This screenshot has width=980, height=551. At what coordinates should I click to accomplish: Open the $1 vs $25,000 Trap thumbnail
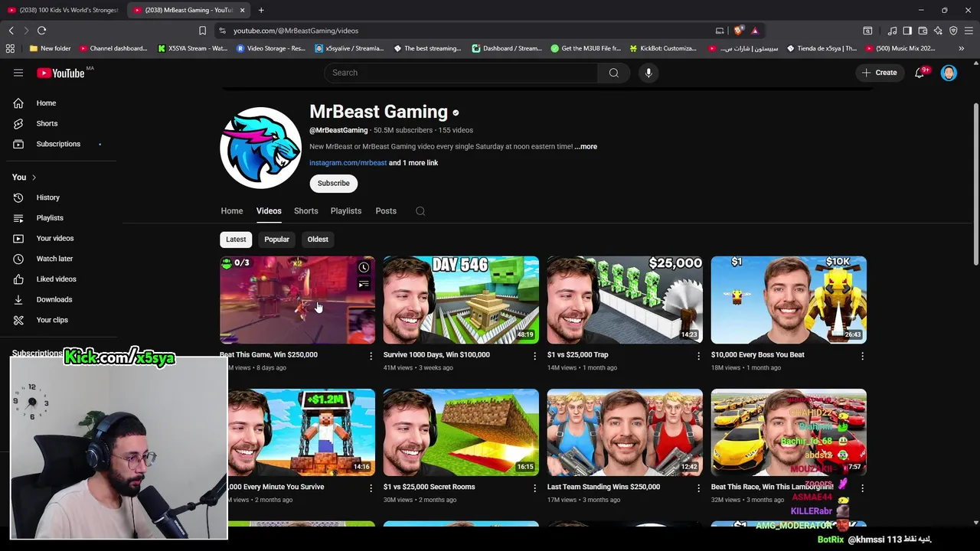[625, 300]
